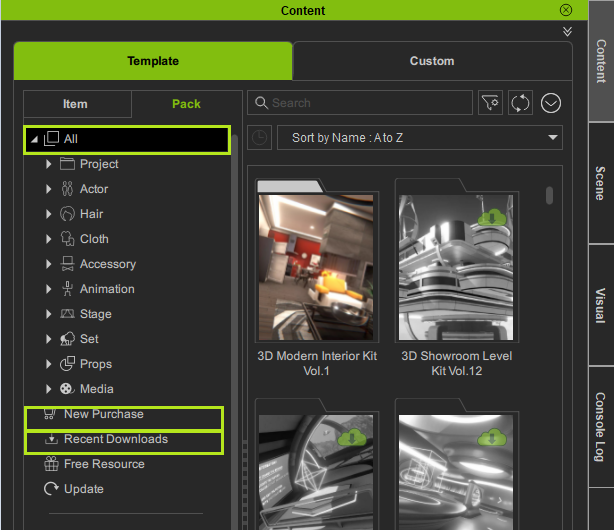
Task: Open the Sort by Name dropdown
Action: point(420,137)
